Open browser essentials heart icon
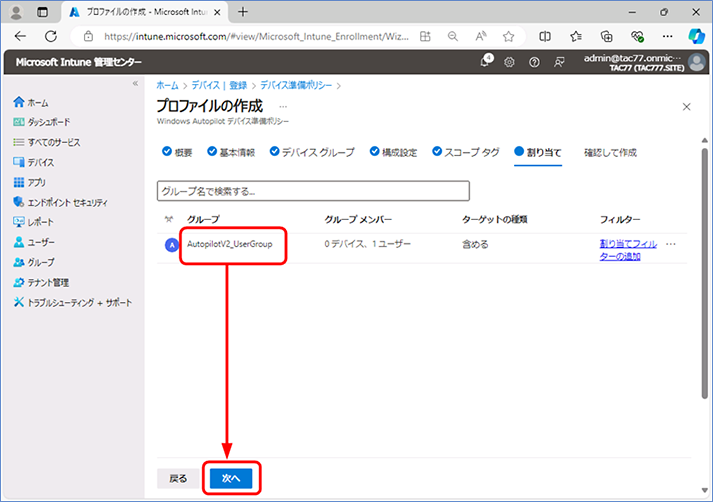 [x=637, y=36]
